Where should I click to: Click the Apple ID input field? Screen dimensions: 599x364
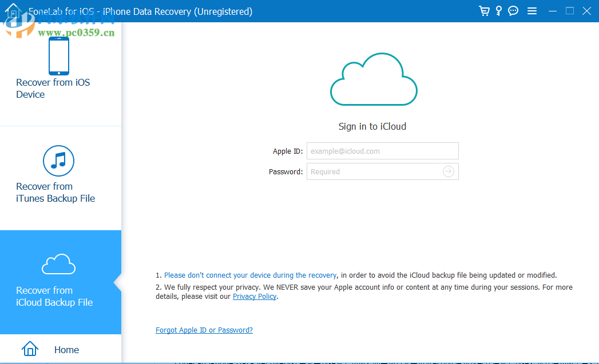pos(382,151)
